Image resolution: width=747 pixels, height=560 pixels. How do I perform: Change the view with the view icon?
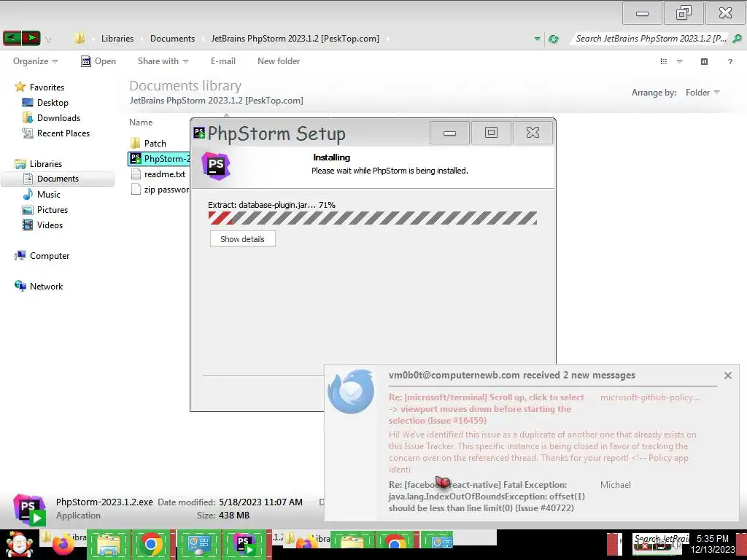[x=664, y=61]
